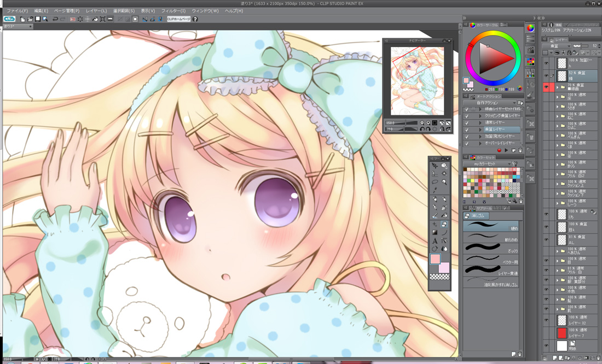This screenshot has height=364, width=602.
Task: Select the Eyedropper tool
Action: [435, 191]
